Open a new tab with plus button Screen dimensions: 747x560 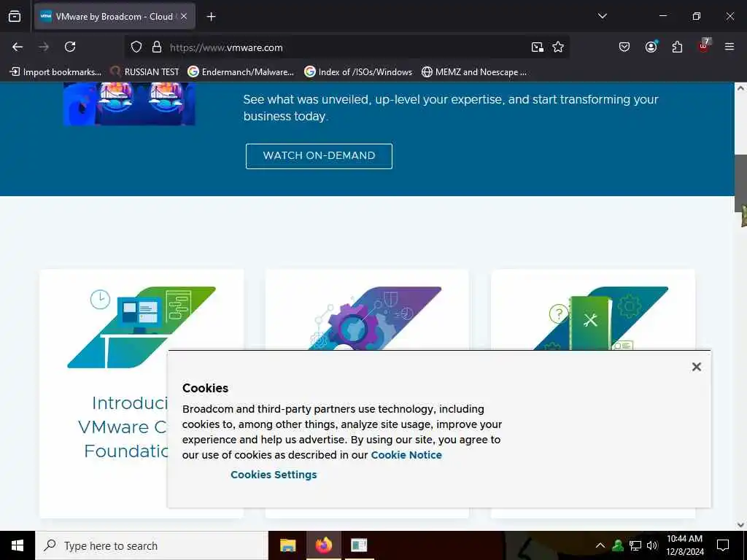point(211,17)
